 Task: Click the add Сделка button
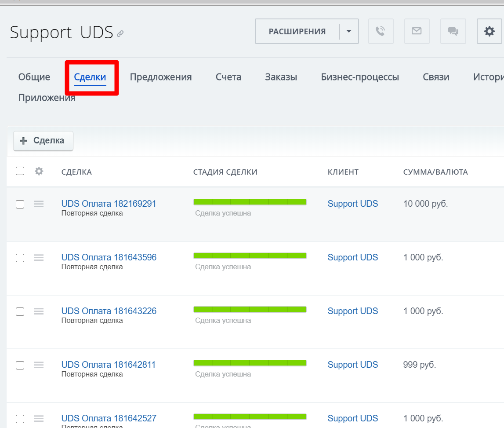point(43,141)
